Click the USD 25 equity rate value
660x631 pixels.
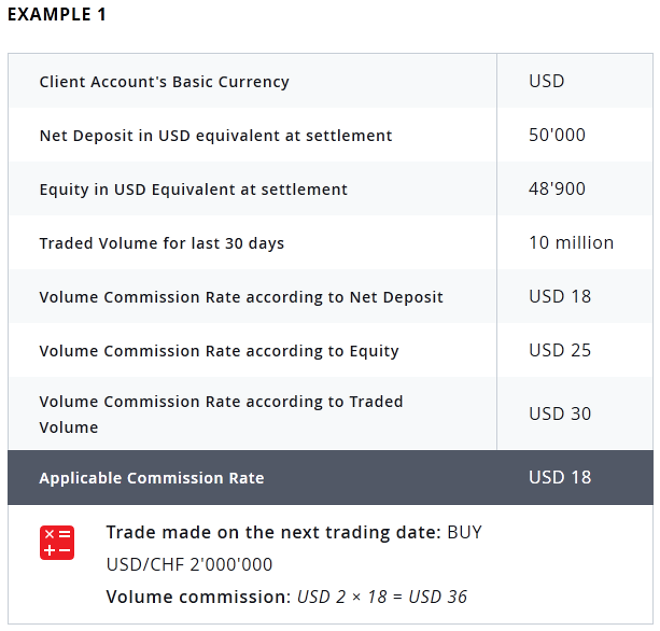point(560,350)
